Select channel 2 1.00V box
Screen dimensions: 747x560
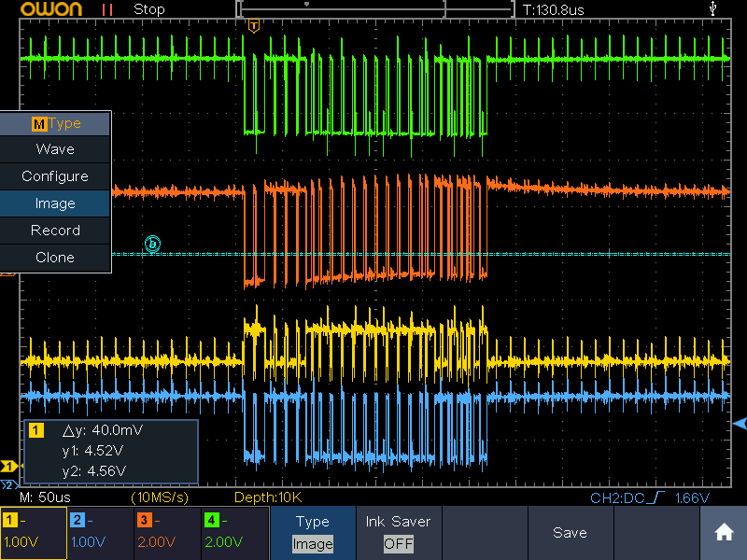pos(101,532)
